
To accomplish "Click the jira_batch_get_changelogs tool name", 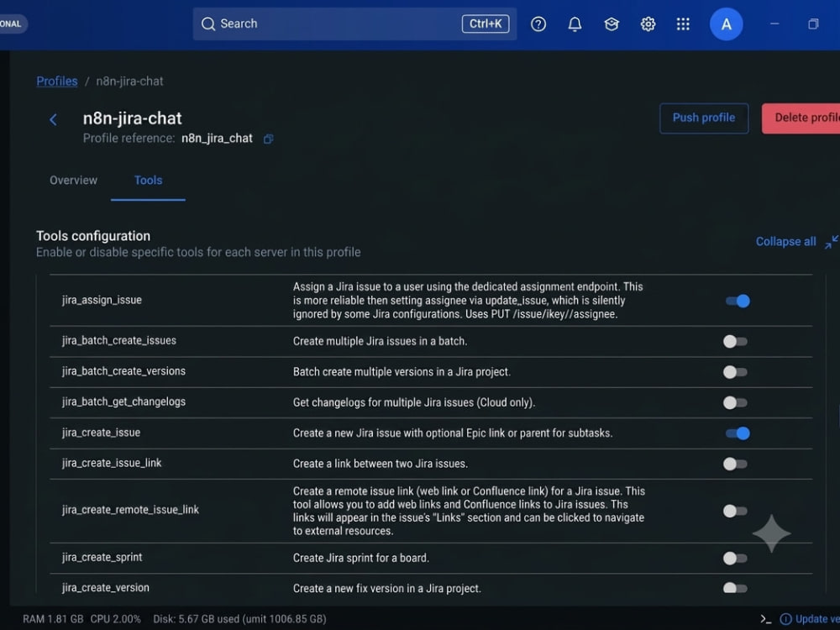I will click(123, 402).
